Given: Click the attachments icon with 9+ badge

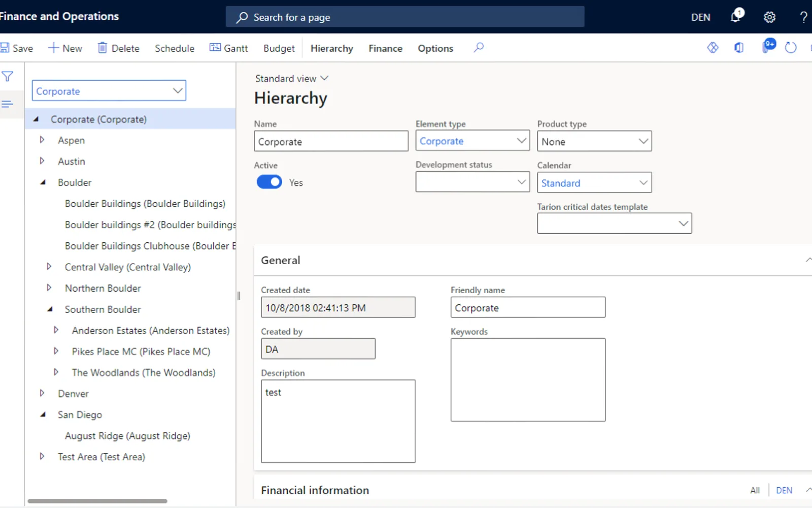Looking at the screenshot, I should coord(768,46).
